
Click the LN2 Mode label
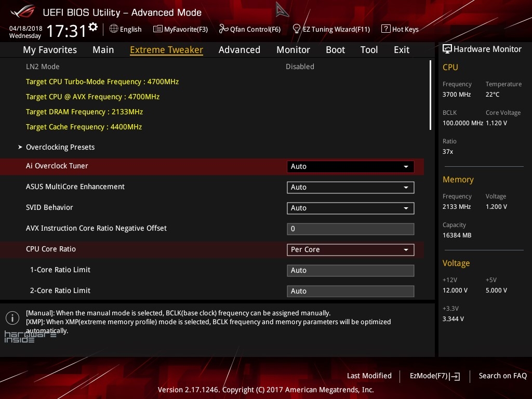point(43,66)
